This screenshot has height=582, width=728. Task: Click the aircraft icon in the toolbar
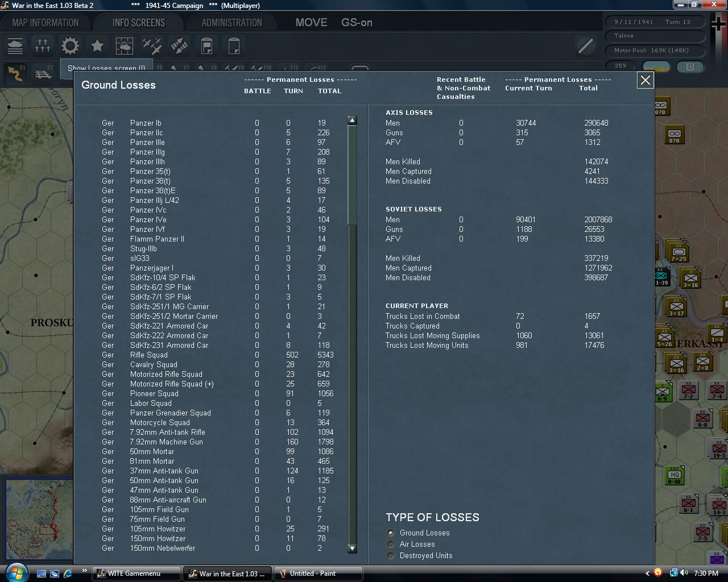tap(152, 45)
